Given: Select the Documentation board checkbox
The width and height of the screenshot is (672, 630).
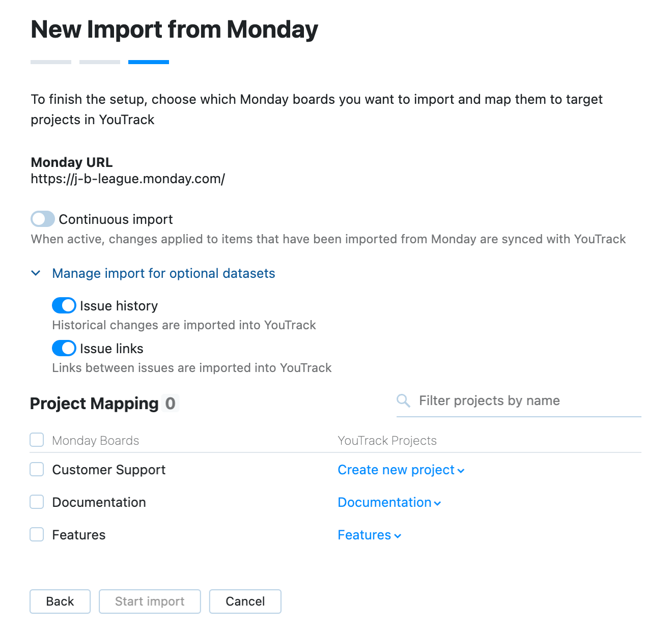Looking at the screenshot, I should (x=36, y=502).
